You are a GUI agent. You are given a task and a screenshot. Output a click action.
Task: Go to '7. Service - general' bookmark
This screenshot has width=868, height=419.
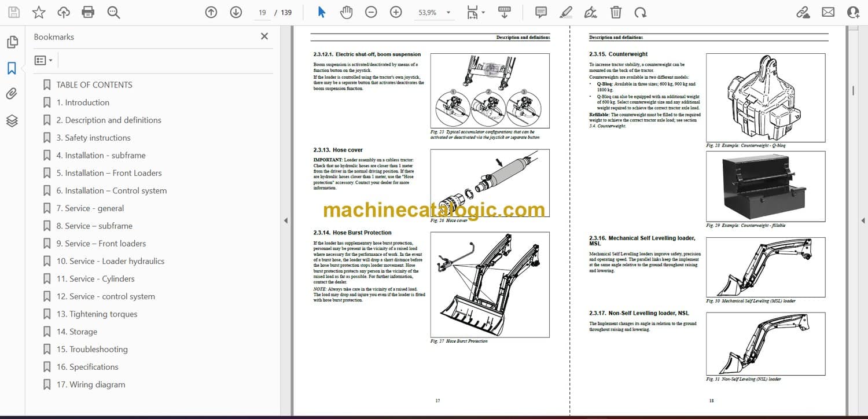pyautogui.click(x=90, y=208)
